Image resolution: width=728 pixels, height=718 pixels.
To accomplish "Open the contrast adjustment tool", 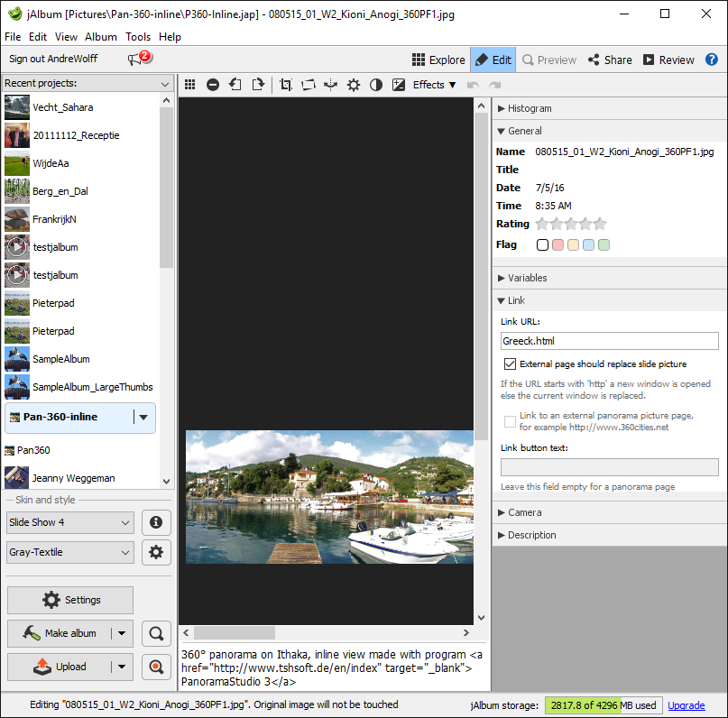I will pyautogui.click(x=376, y=84).
